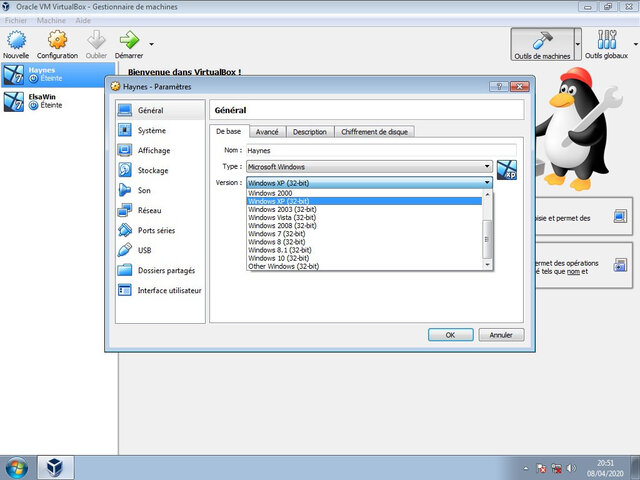Show hidden tray icons arrow
Image resolution: width=640 pixels, height=480 pixels.
coord(526,468)
